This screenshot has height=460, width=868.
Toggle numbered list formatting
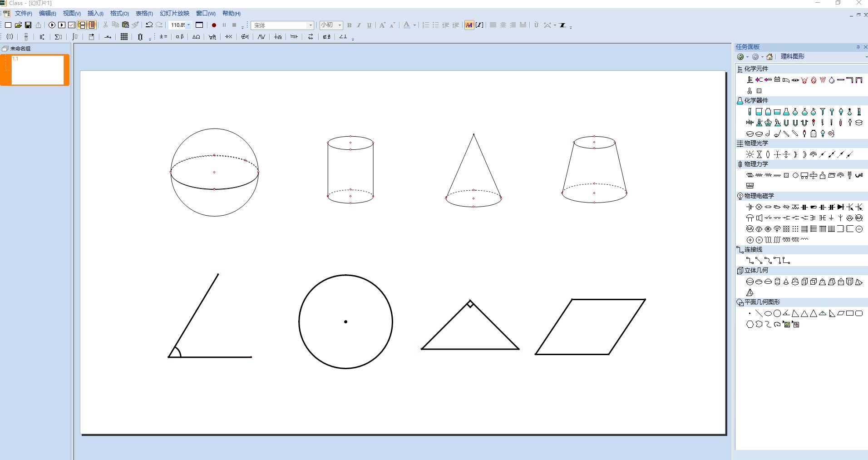tap(426, 25)
